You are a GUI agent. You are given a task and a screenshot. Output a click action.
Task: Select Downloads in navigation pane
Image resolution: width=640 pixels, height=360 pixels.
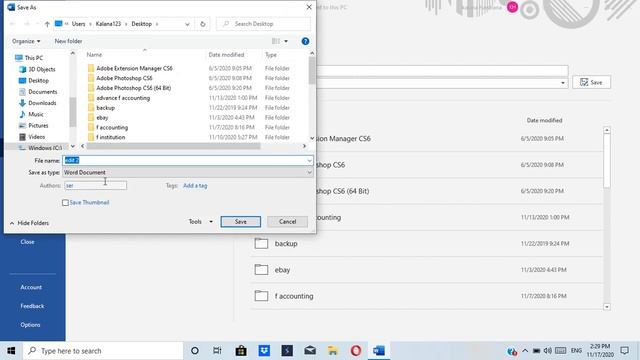(x=38, y=103)
